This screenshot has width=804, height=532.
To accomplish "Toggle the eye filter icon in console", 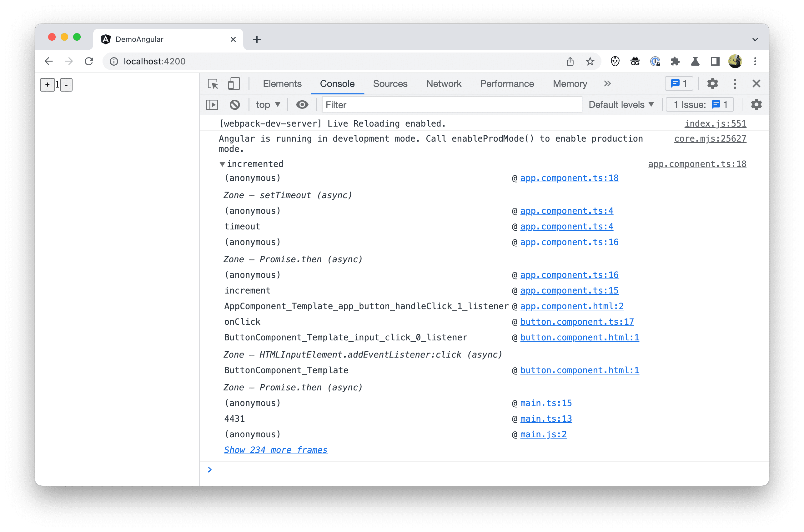I will [302, 105].
